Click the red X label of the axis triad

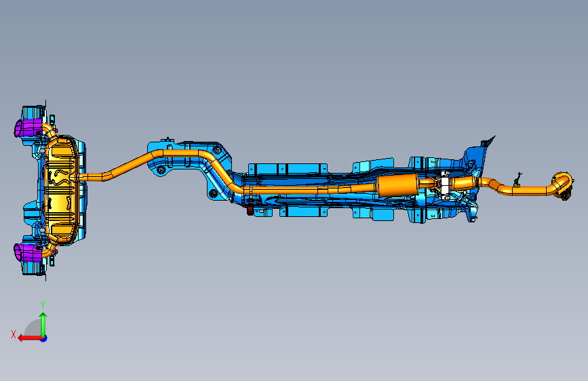coord(14,334)
